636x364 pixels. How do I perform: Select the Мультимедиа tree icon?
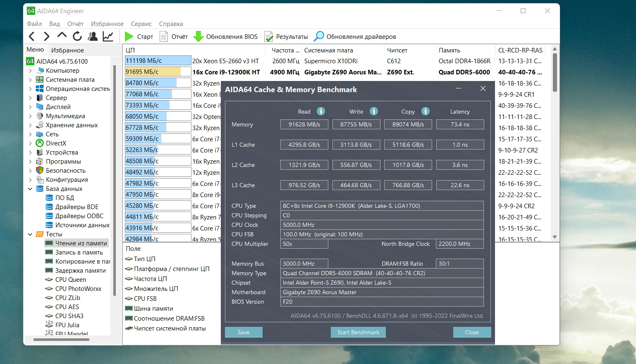click(40, 116)
